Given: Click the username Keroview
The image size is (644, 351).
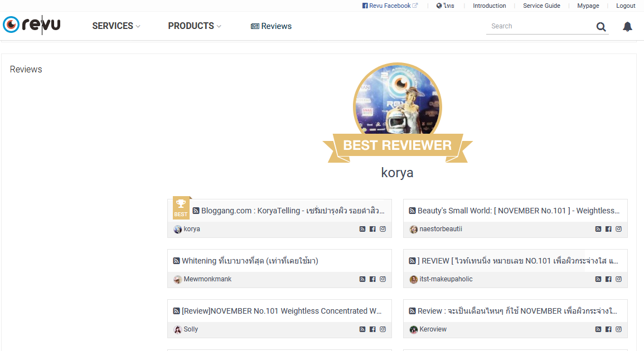Looking at the screenshot, I should click(x=433, y=329).
